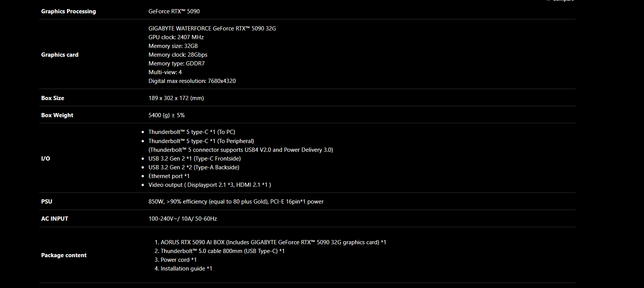Click the Graphics card row label
Screen dimensions: 644x288
(60, 55)
